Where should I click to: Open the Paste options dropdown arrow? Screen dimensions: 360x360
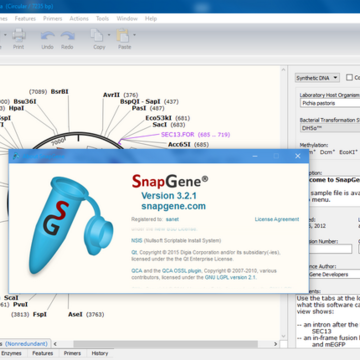point(134,35)
